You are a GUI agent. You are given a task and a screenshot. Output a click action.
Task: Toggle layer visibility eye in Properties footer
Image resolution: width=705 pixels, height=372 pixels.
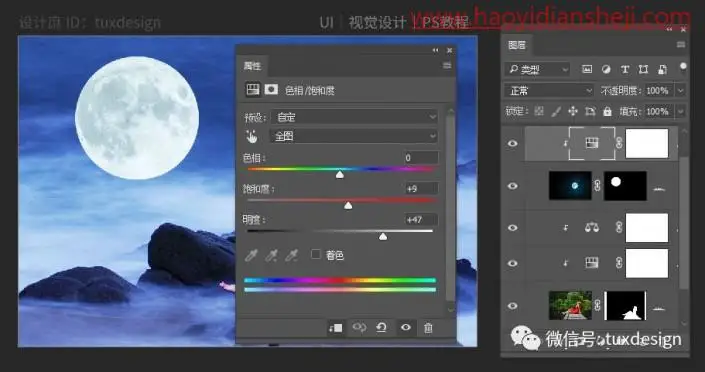[x=406, y=327]
